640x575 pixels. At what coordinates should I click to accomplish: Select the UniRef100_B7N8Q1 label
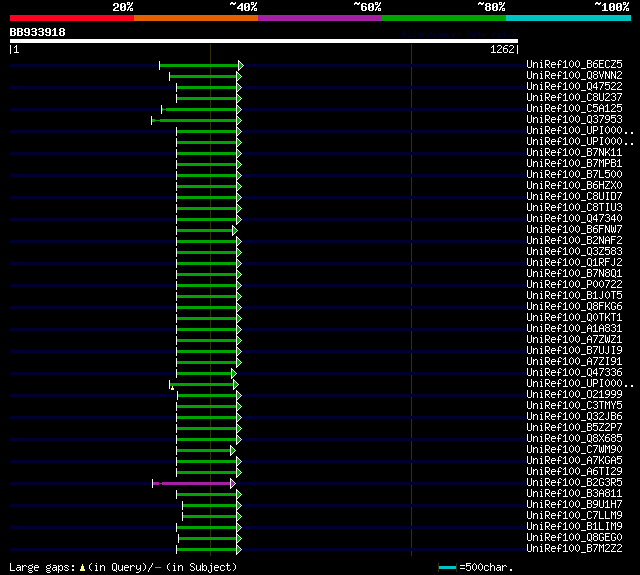(574, 273)
